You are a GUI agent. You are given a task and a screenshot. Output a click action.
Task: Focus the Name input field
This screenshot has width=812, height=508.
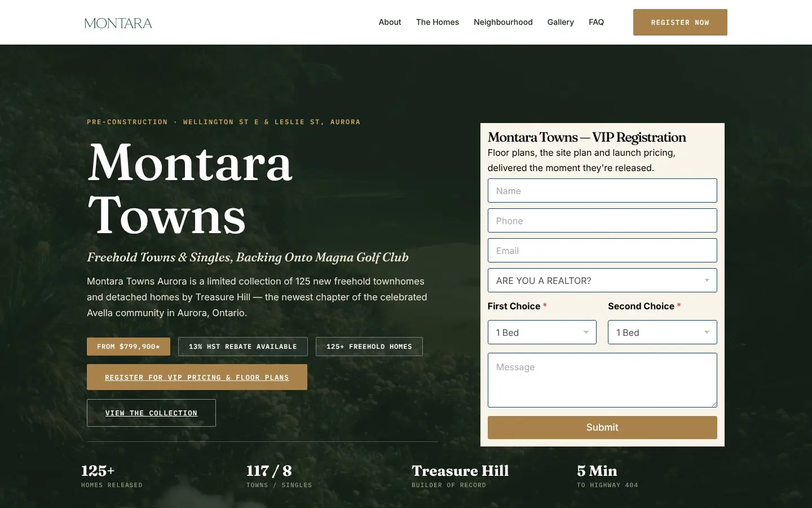[602, 191]
